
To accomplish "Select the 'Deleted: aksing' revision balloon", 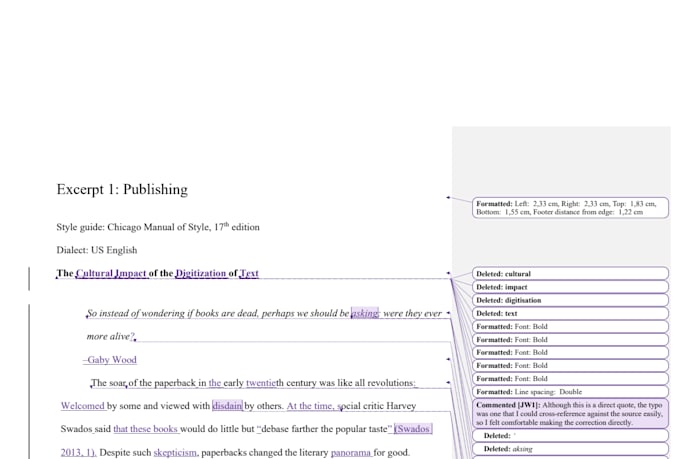I will [570, 449].
